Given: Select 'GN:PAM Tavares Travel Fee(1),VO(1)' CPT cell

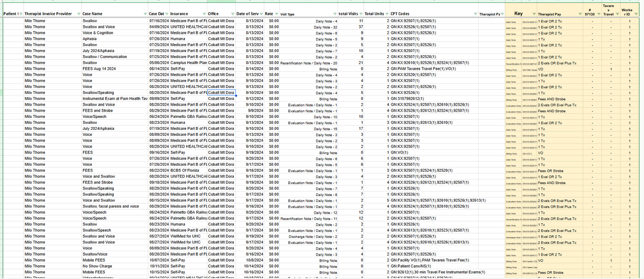Looking at the screenshot, I should [434, 69].
